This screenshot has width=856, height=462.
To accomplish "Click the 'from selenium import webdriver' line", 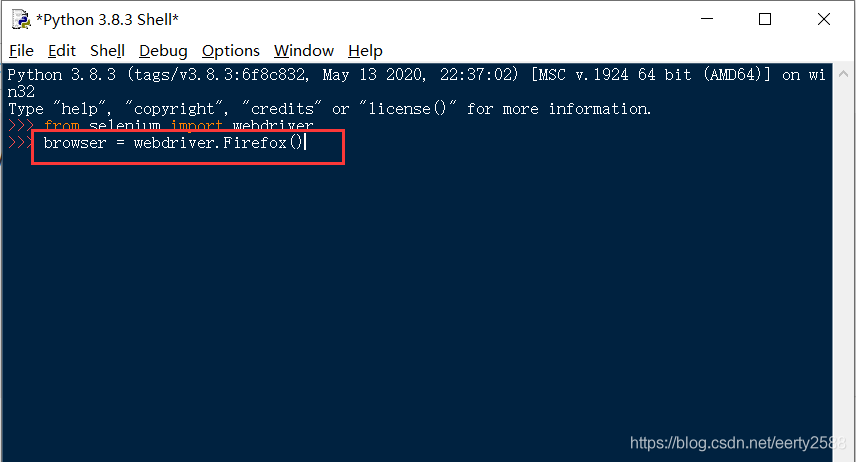I will (178, 126).
